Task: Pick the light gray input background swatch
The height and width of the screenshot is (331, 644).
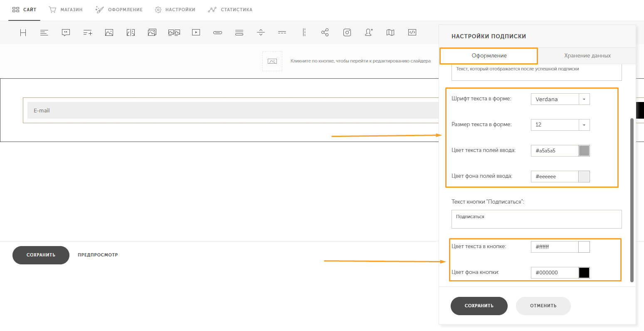Action: pos(584,177)
